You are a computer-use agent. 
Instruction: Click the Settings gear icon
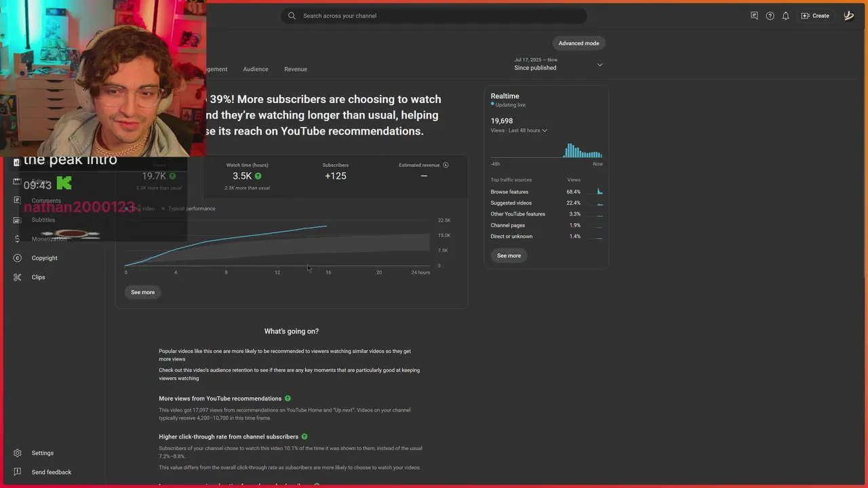pos(18,453)
